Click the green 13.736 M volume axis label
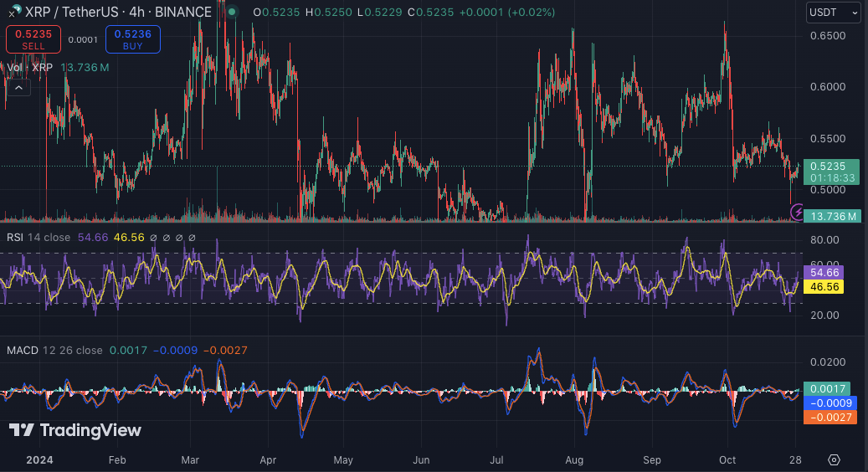 pyautogui.click(x=832, y=217)
